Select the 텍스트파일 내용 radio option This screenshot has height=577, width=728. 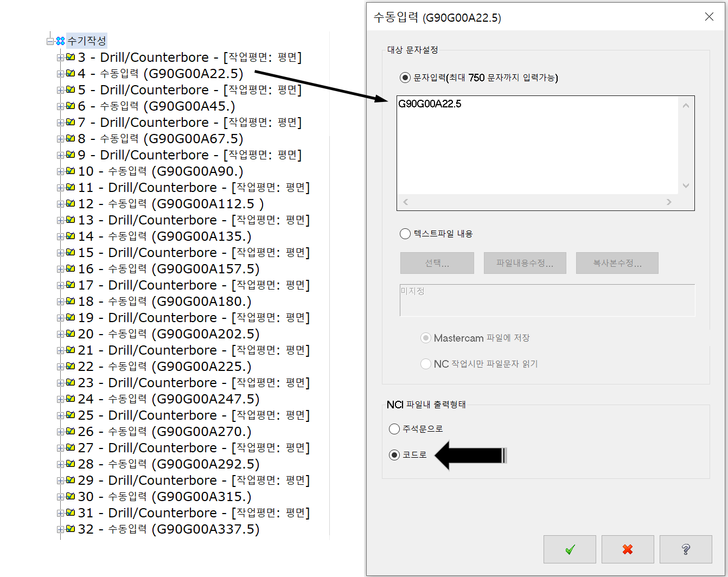pos(405,234)
